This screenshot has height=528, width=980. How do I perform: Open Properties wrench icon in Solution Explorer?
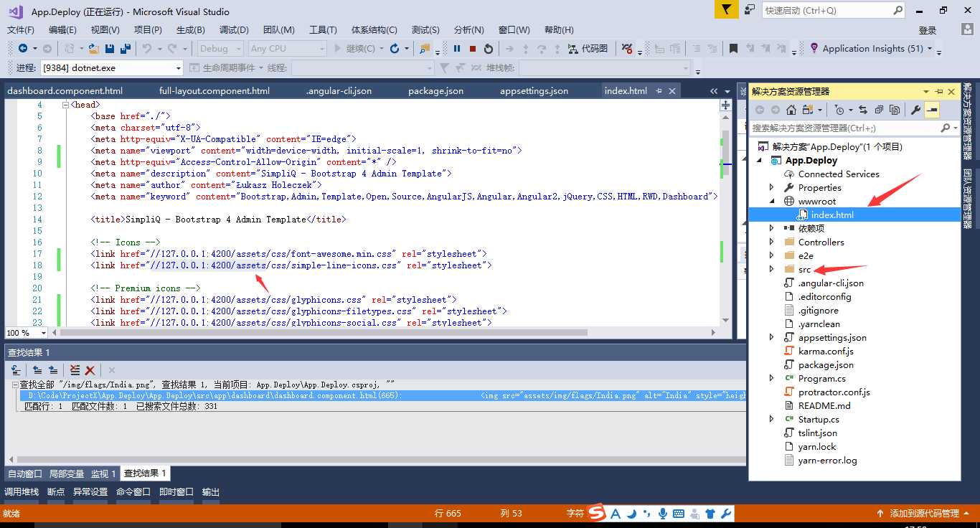tap(915, 110)
